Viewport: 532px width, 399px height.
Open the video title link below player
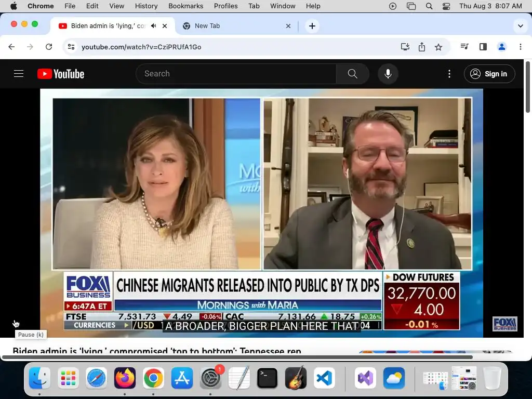coord(157,351)
